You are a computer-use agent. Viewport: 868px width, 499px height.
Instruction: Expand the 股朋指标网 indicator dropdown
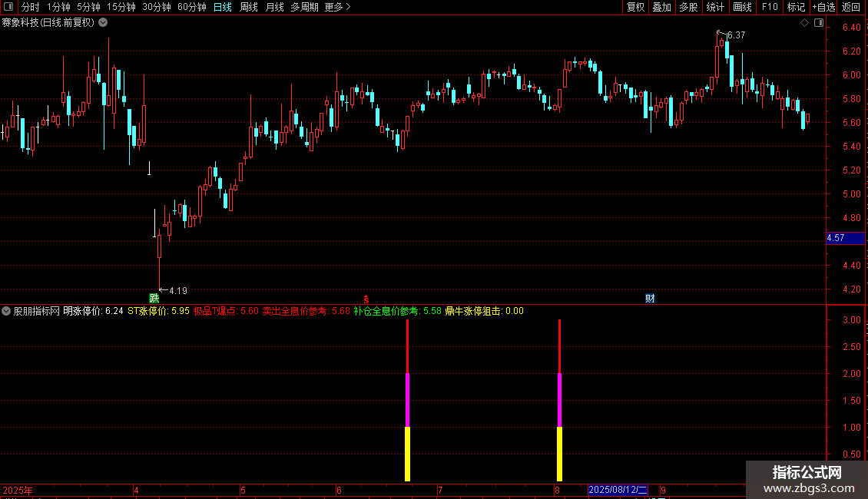(6, 311)
